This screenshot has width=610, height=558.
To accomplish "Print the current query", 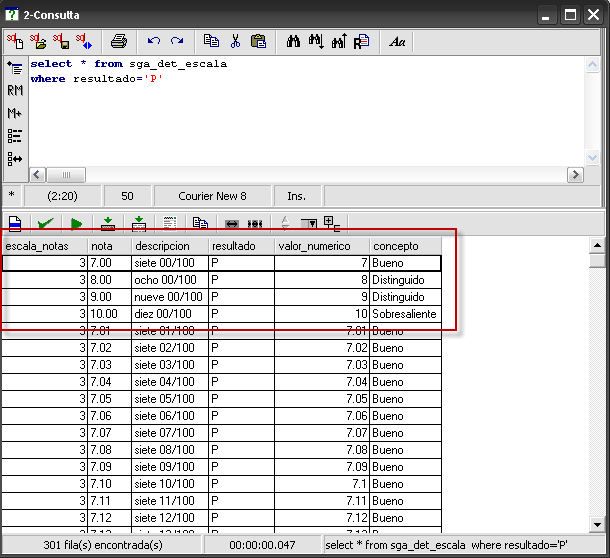I will [x=119, y=41].
